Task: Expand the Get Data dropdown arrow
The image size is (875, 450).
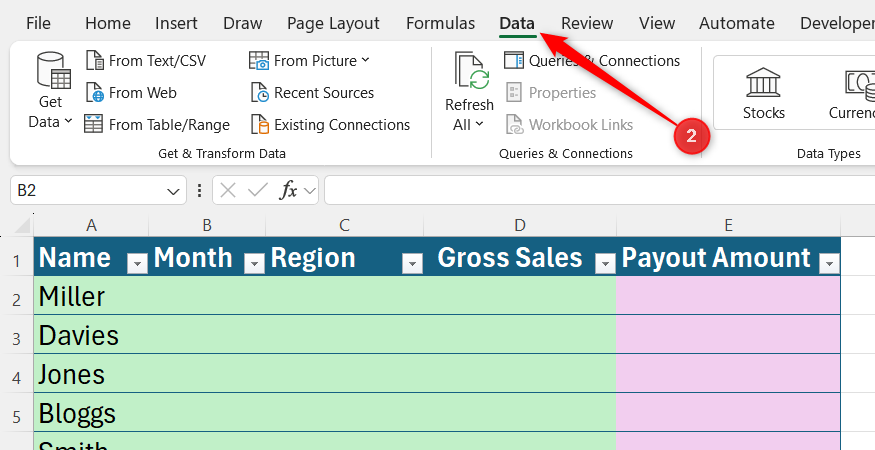Action: [68, 121]
